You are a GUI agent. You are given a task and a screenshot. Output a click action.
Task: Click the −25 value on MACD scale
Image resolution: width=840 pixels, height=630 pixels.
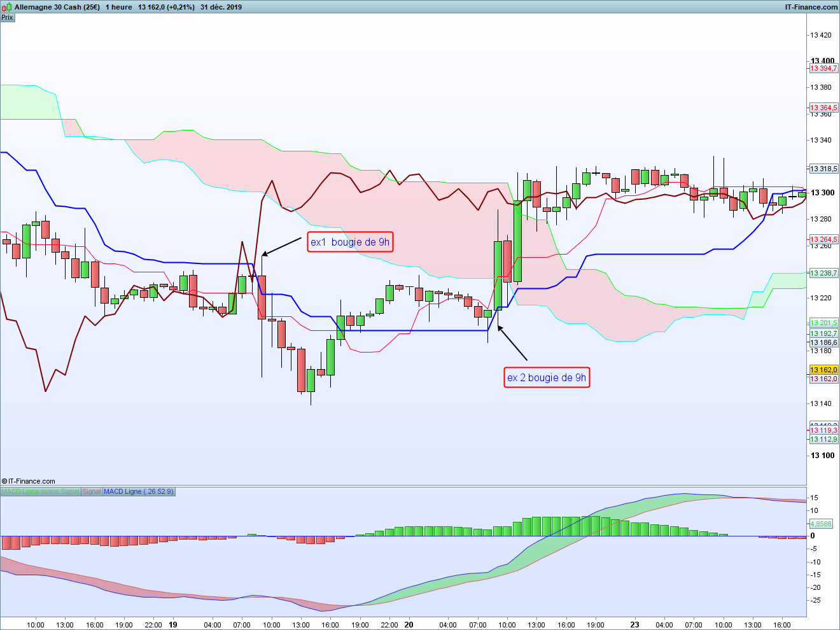coord(815,600)
